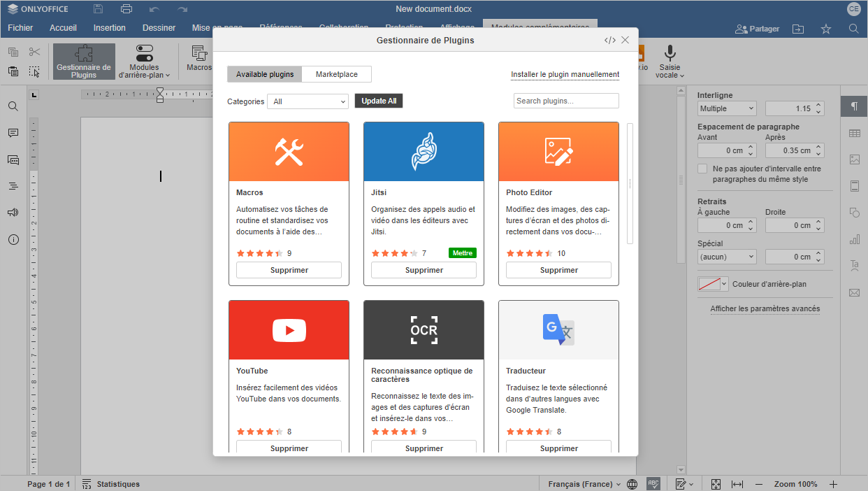The height and width of the screenshot is (491, 868).
Task: Remove the Macros plugin with Supprimer
Action: point(289,270)
